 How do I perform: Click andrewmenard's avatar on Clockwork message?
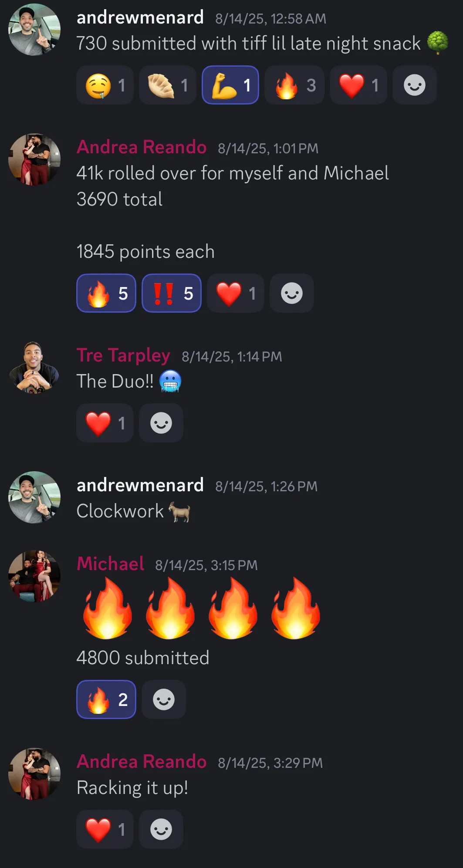click(x=34, y=497)
